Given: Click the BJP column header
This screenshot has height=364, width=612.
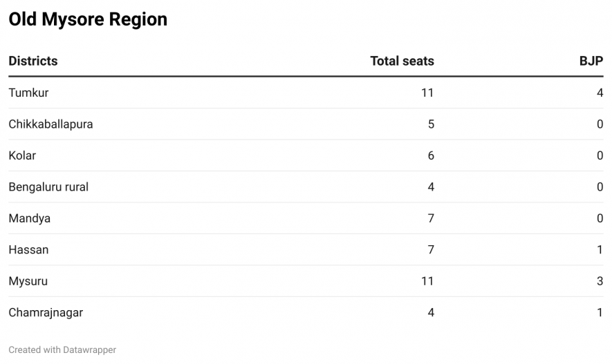Looking at the screenshot, I should [x=591, y=61].
